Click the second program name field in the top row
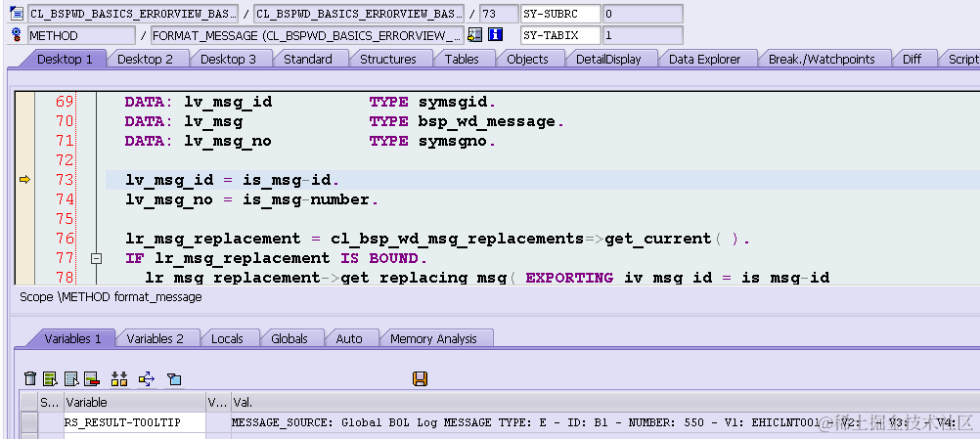Screen dimensions: 980x439 coord(359,14)
